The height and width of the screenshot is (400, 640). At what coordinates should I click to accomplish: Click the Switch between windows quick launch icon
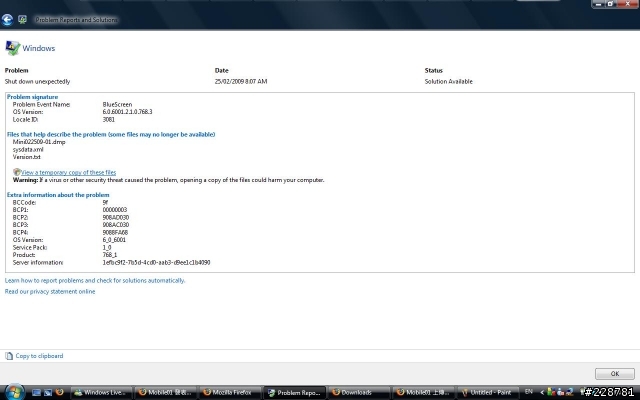[48, 392]
